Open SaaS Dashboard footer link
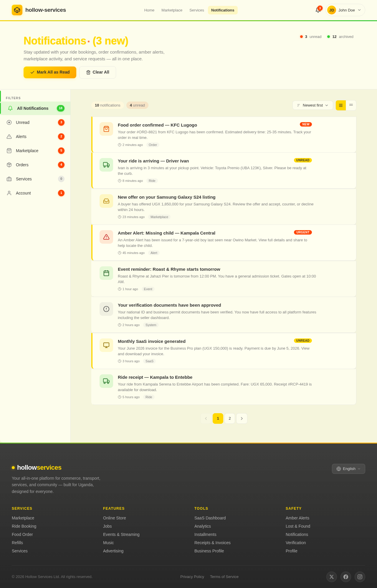 210,518
